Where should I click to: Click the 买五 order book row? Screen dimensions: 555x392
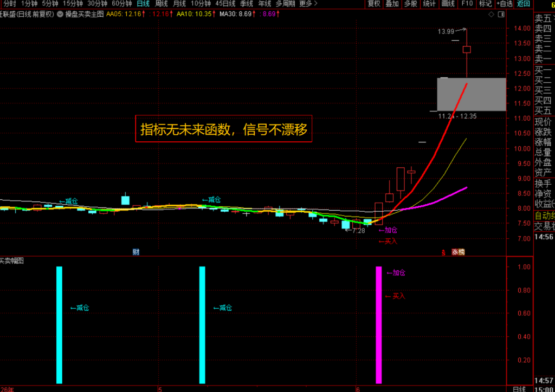click(544, 110)
